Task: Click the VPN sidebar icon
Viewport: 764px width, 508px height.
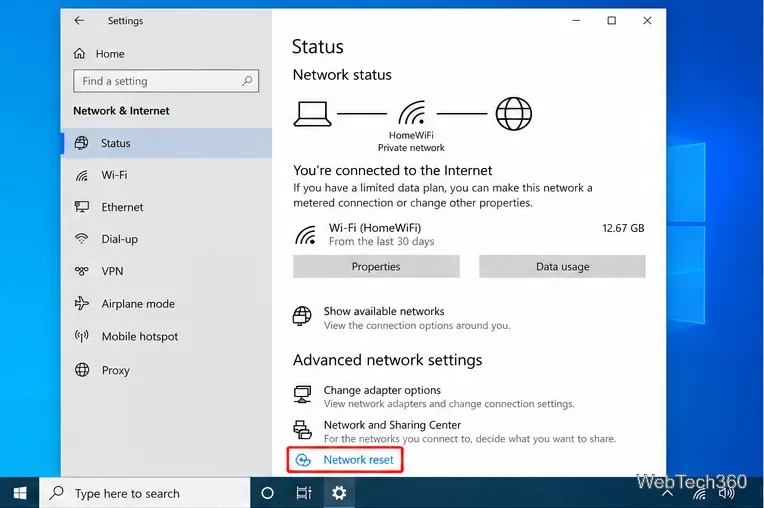Action: click(x=81, y=271)
